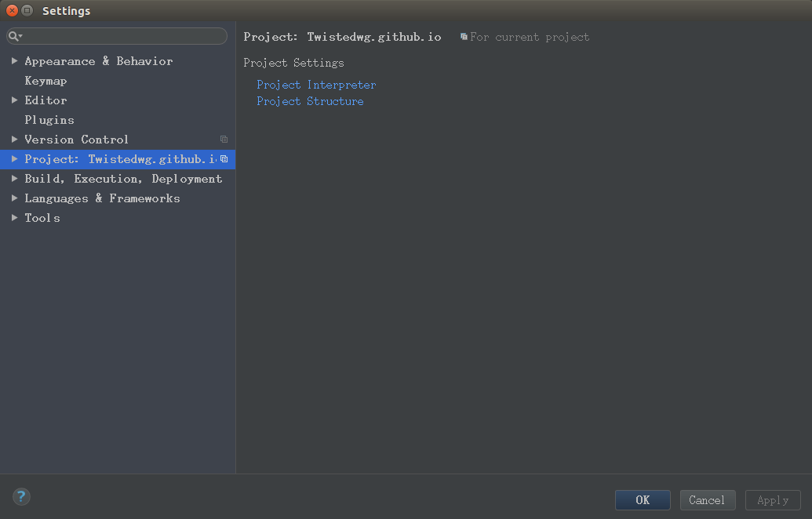The image size is (812, 519).
Task: Click the help question mark icon
Action: click(21, 497)
